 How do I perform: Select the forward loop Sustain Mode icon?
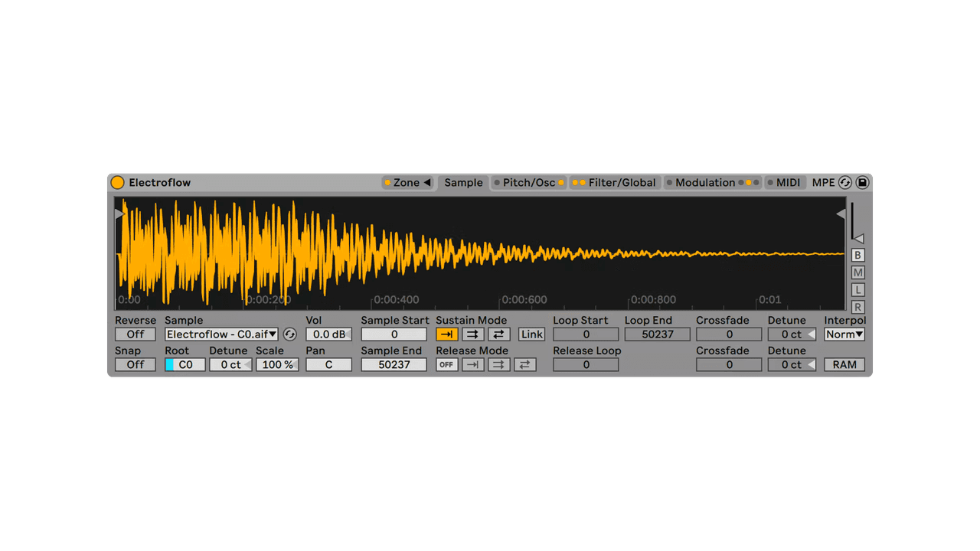473,334
